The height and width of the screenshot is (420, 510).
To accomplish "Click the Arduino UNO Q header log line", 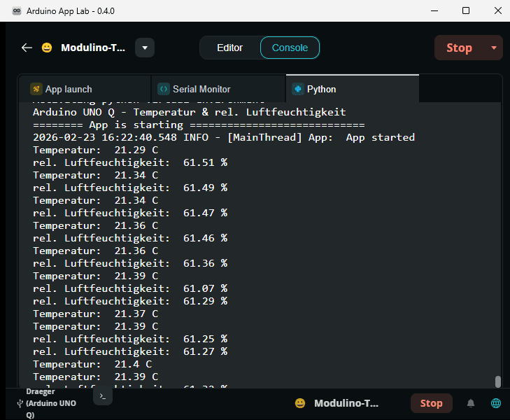I will click(190, 112).
